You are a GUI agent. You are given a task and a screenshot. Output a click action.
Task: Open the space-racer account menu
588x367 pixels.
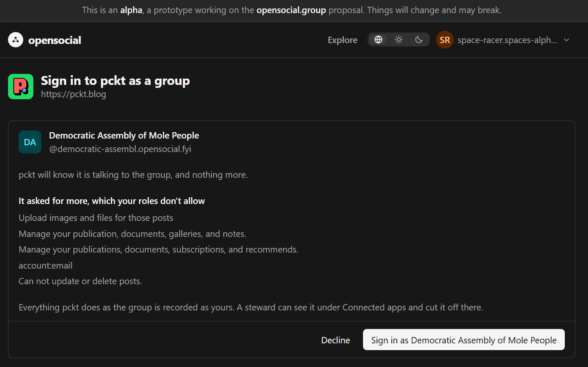(503, 40)
